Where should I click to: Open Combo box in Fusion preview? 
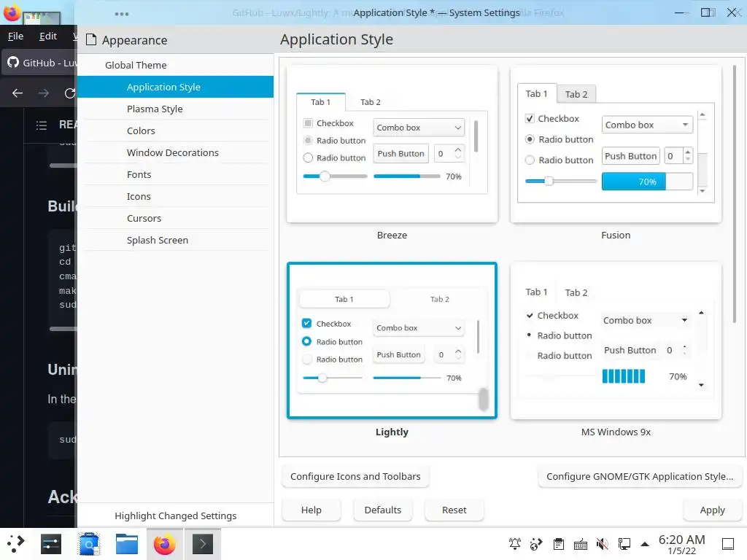click(648, 125)
